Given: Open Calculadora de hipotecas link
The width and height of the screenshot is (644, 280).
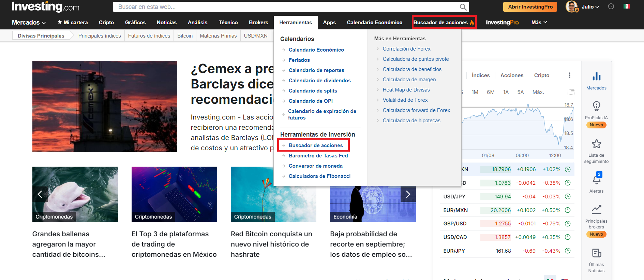Looking at the screenshot, I should point(411,121).
